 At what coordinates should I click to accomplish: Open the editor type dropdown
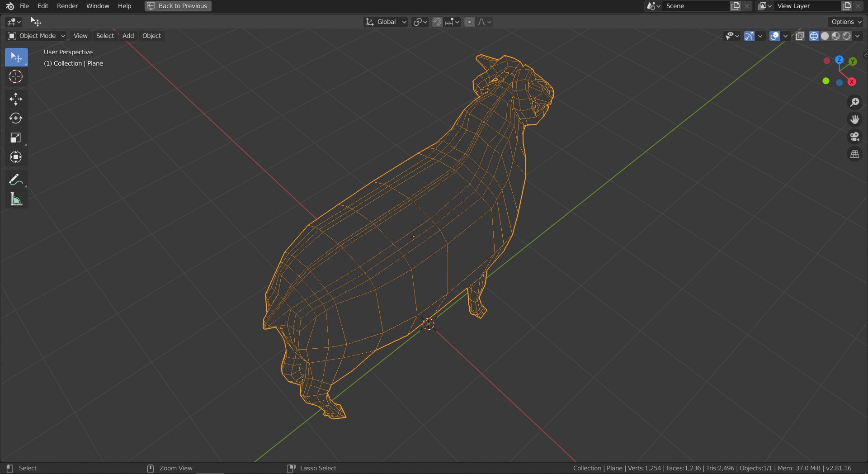pos(14,22)
